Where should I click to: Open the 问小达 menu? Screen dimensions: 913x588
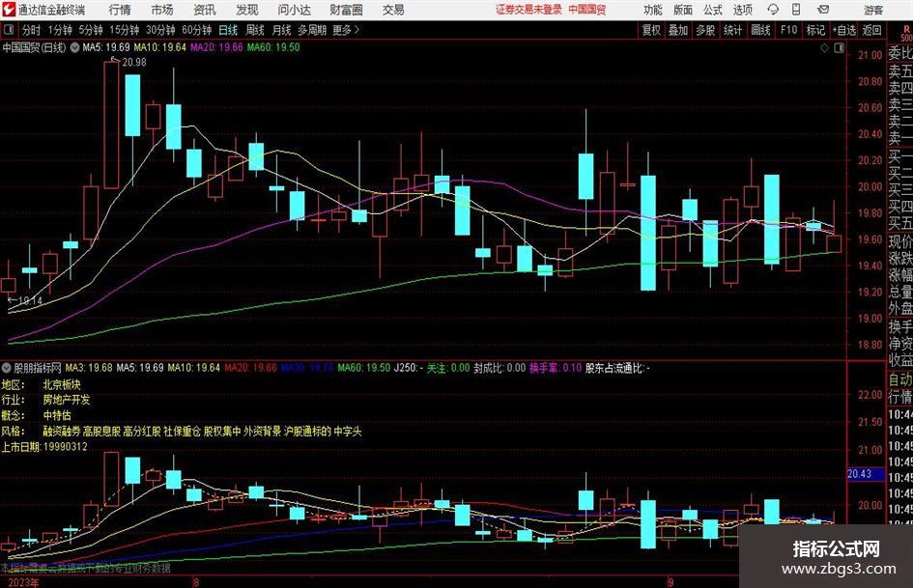(x=294, y=10)
